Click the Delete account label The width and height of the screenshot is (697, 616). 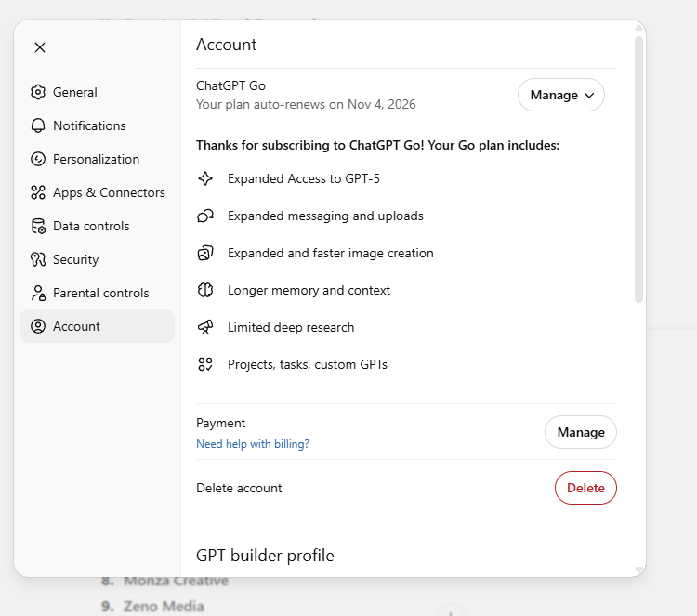click(x=239, y=488)
